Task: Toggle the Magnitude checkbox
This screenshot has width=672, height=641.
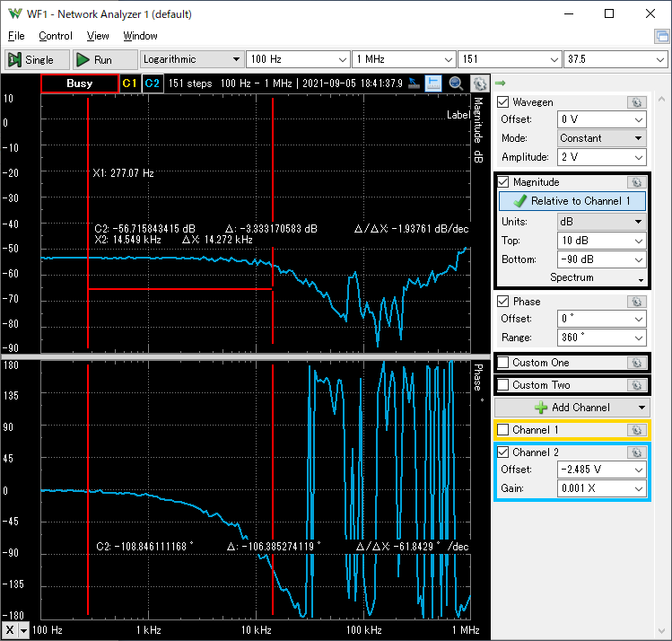Action: (503, 181)
